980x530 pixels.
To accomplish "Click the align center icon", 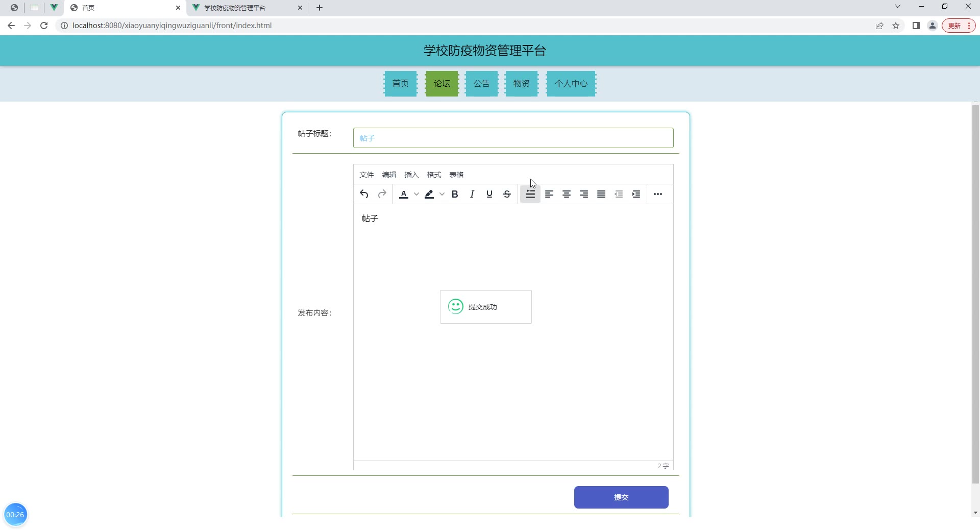I will 567,194.
